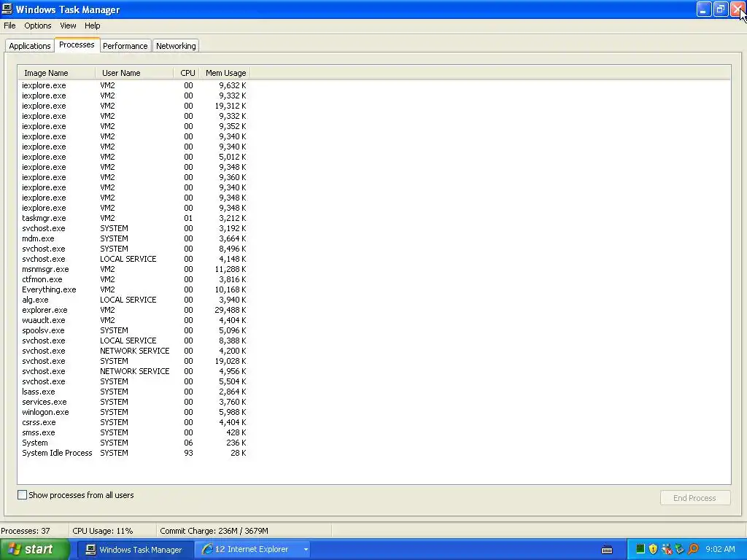Select the taskmgr.exe process row
The height and width of the screenshot is (560, 747).
pyautogui.click(x=134, y=218)
